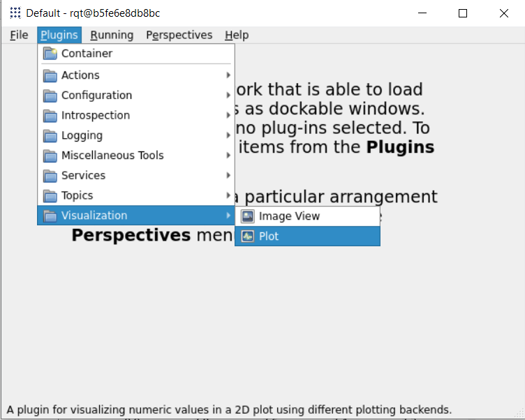The width and height of the screenshot is (525, 420).
Task: Open the File menu
Action: pos(19,35)
